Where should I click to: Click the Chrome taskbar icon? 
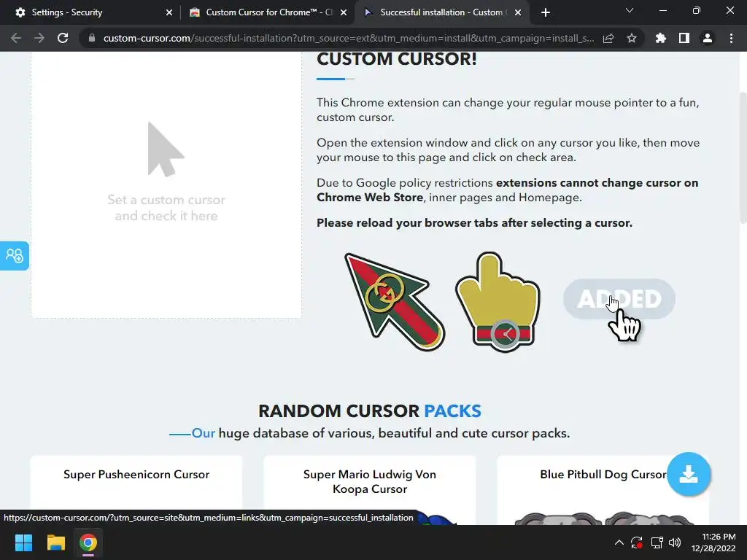[88, 542]
